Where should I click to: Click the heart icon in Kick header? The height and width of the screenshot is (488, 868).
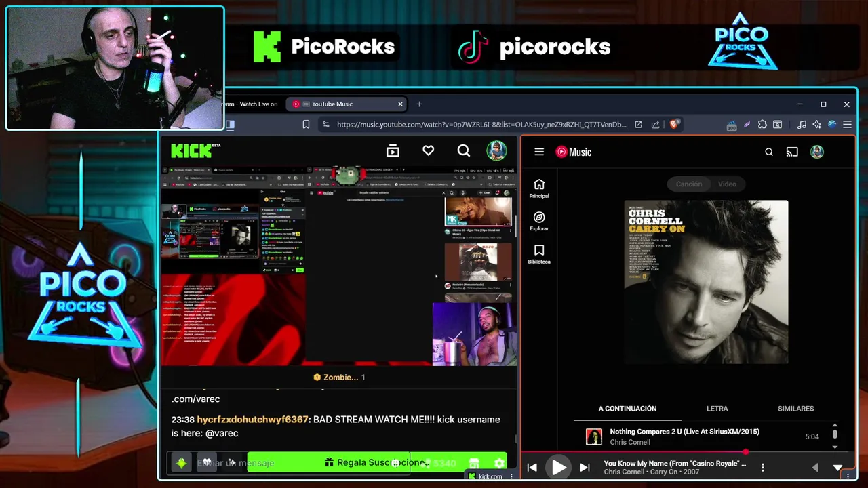coord(428,150)
